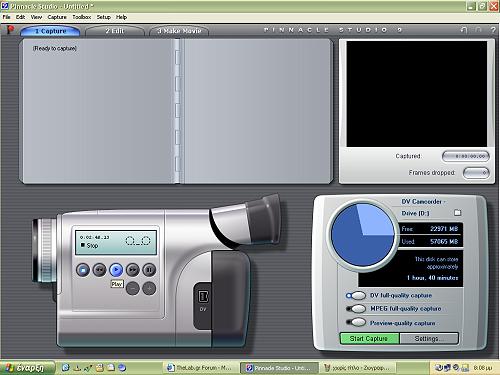Open the Drive D folder browse icon
Screen dimensions: 500x375
pyautogui.click(x=457, y=213)
